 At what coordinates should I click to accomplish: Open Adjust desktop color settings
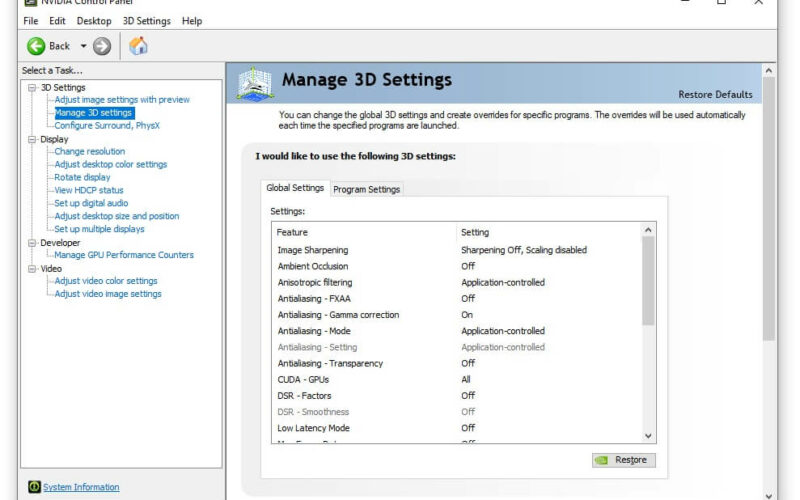(111, 164)
